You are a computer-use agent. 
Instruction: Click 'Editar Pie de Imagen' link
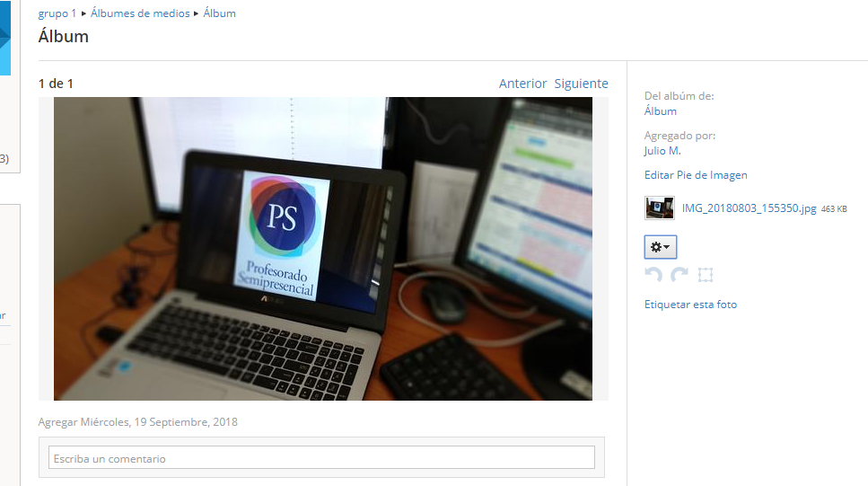click(696, 175)
